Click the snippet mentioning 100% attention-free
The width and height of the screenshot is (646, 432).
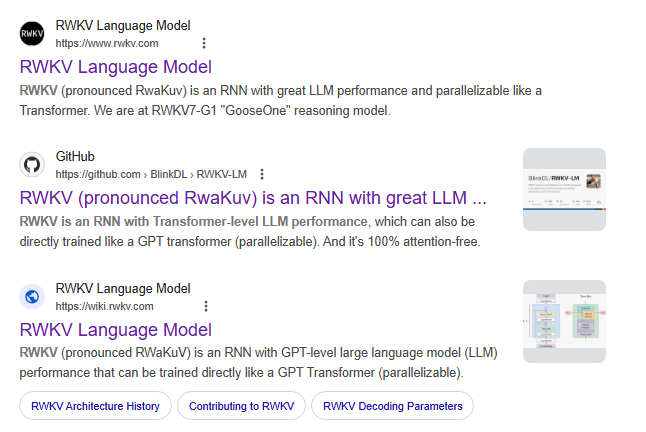click(x=250, y=231)
